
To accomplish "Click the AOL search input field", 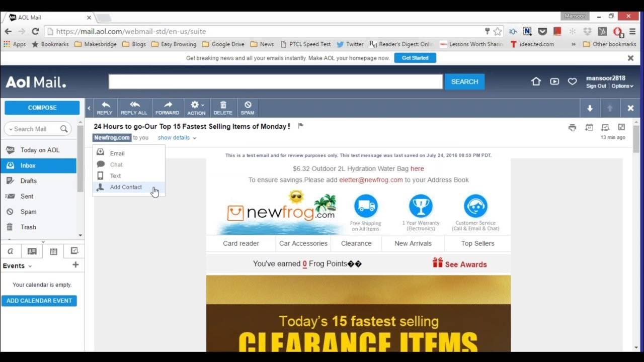I will click(276, 81).
